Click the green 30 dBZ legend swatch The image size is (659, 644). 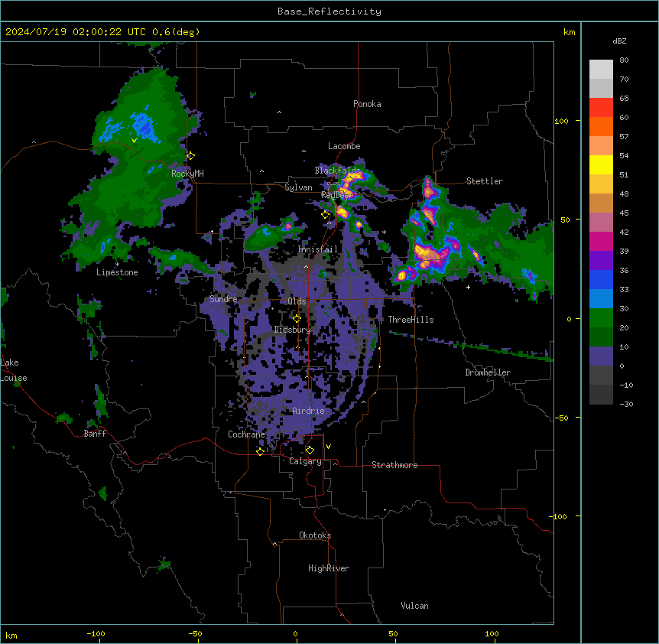[x=601, y=318]
